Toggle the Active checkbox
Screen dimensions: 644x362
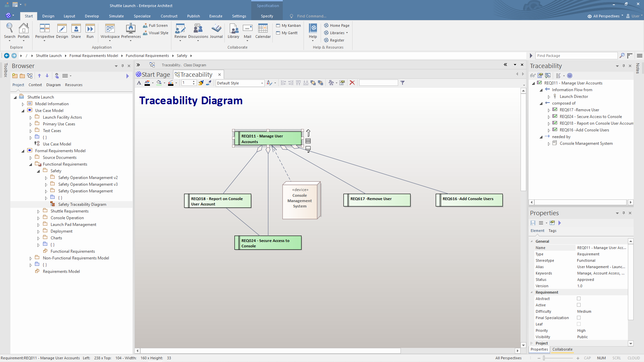coord(579,305)
